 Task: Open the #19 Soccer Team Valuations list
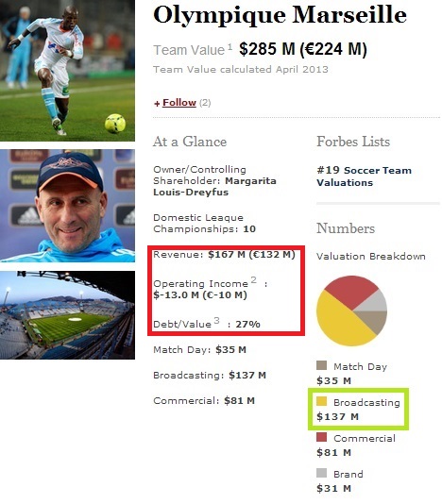pos(364,176)
